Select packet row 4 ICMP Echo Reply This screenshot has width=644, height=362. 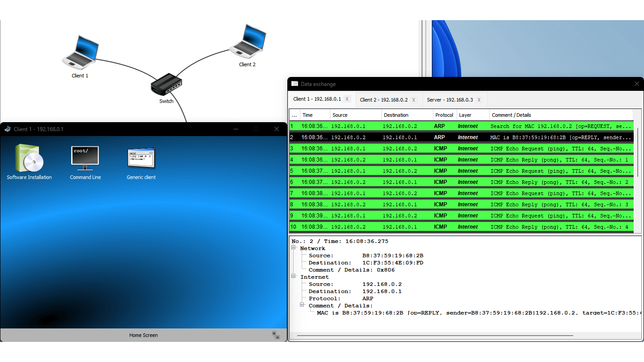[x=461, y=160]
